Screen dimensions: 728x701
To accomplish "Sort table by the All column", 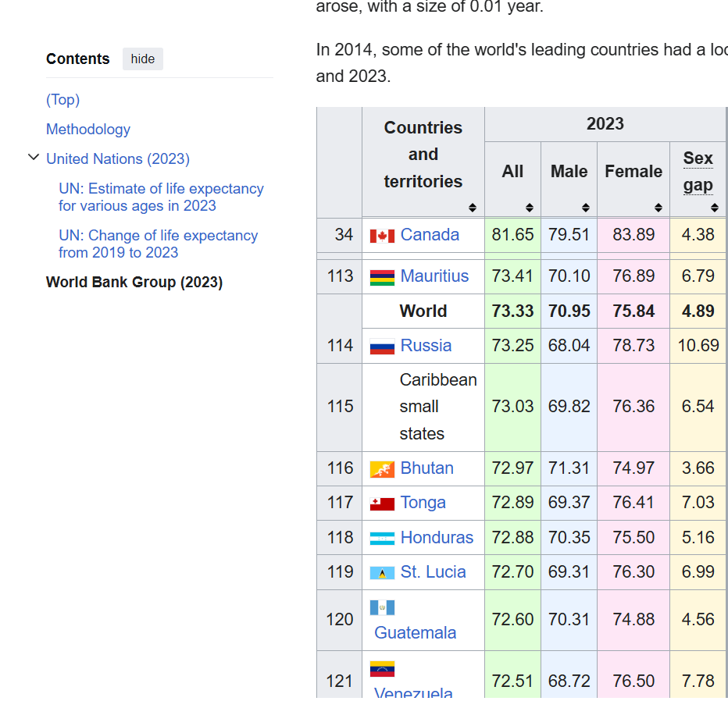I will pyautogui.click(x=530, y=208).
